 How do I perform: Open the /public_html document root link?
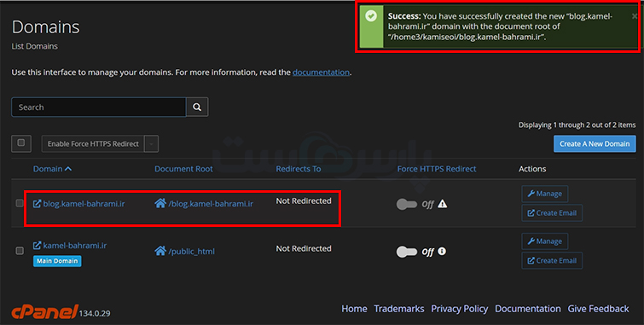pos(191,252)
